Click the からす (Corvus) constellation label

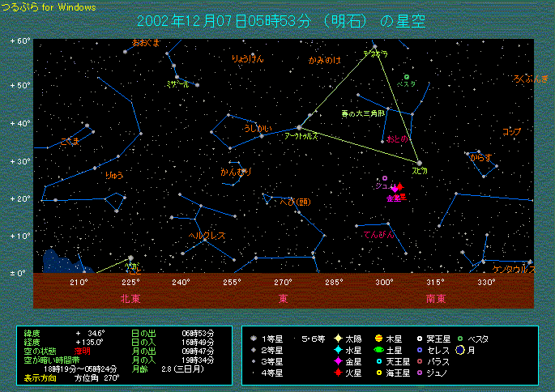tap(481, 158)
